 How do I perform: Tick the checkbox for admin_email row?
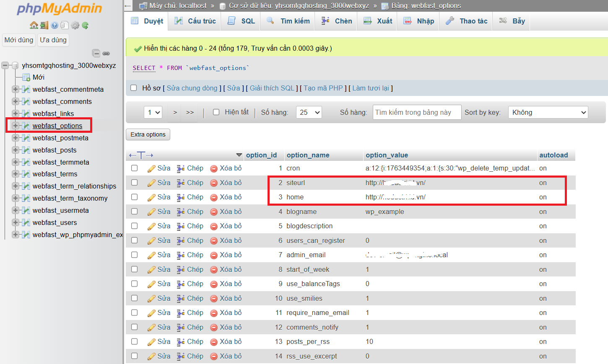134,255
